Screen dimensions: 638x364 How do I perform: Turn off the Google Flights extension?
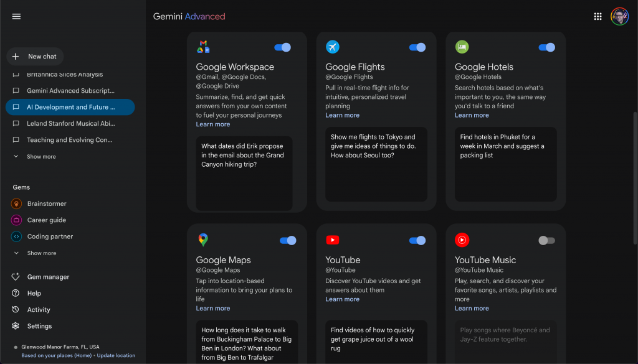[x=417, y=47]
